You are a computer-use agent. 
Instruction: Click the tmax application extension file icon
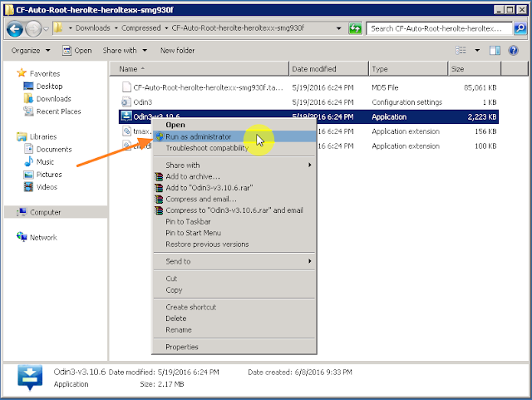point(126,131)
